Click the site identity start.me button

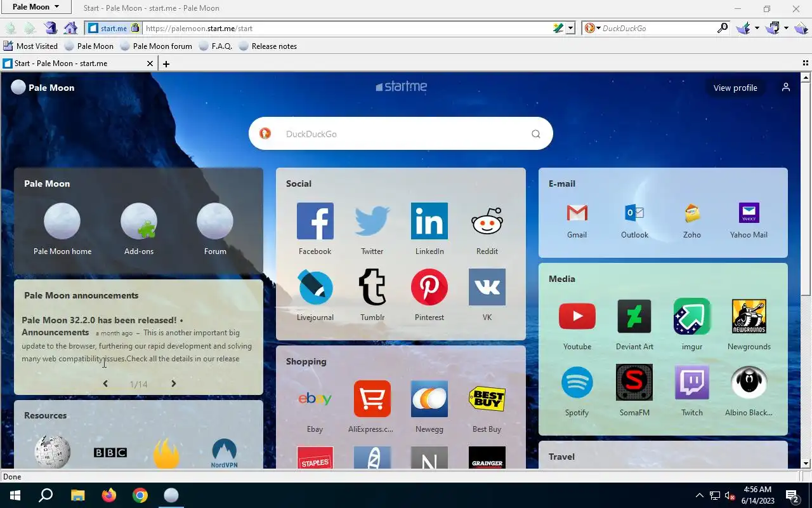click(114, 28)
